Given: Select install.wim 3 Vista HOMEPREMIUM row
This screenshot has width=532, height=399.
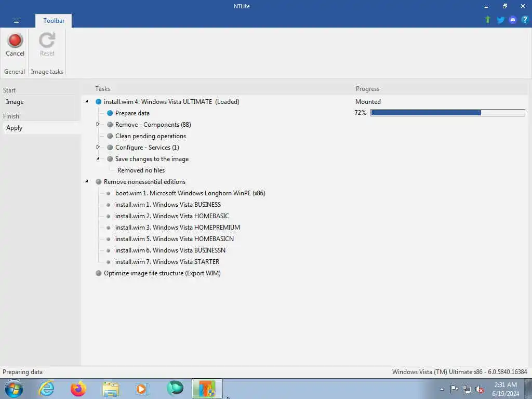Looking at the screenshot, I should 178,228.
